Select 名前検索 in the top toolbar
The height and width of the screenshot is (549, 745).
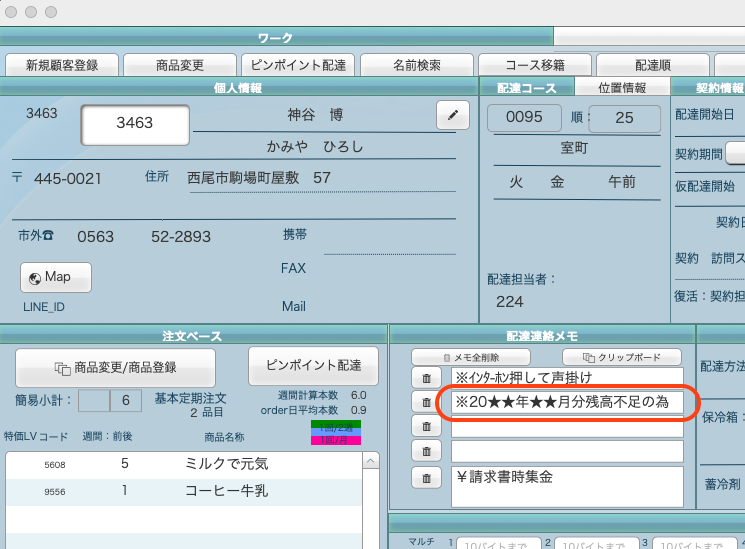click(417, 65)
